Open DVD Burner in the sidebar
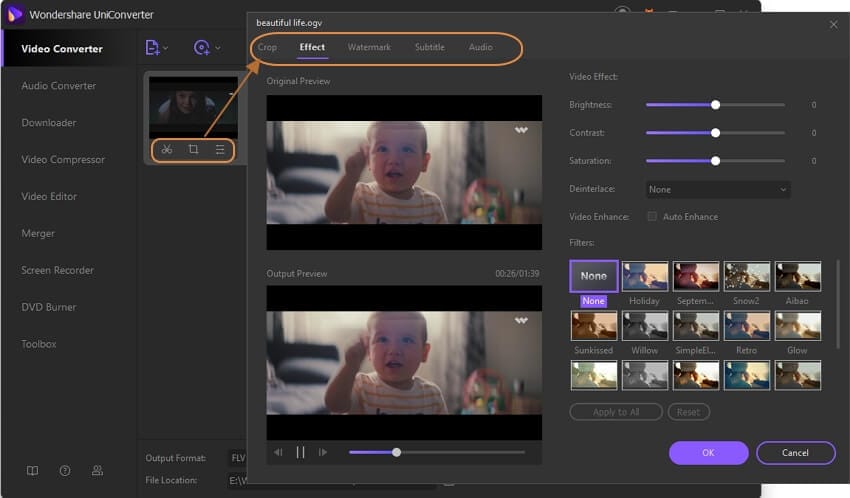Viewport: 850px width, 498px height. click(49, 307)
